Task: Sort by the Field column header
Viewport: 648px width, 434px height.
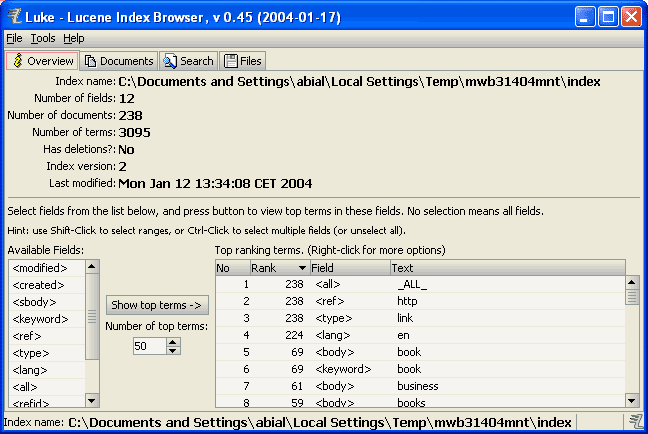Action: click(x=350, y=268)
